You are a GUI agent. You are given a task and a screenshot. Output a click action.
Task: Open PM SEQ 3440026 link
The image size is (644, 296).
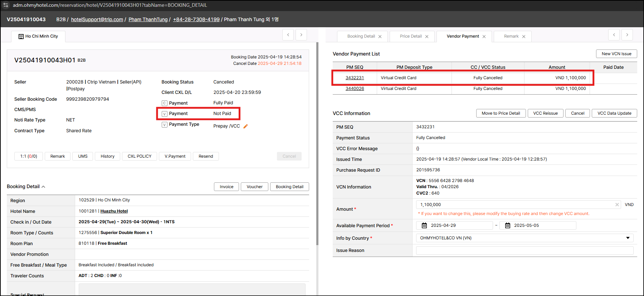[x=355, y=89]
